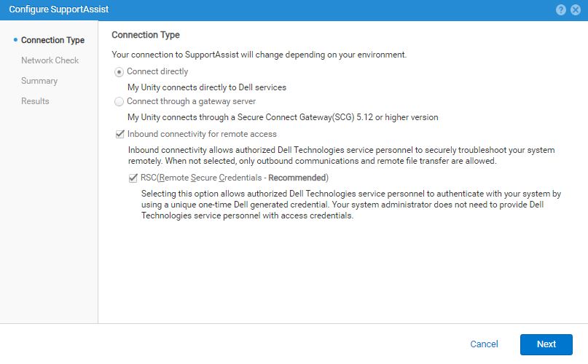
Task: Click the Cancel link
Action: click(484, 344)
